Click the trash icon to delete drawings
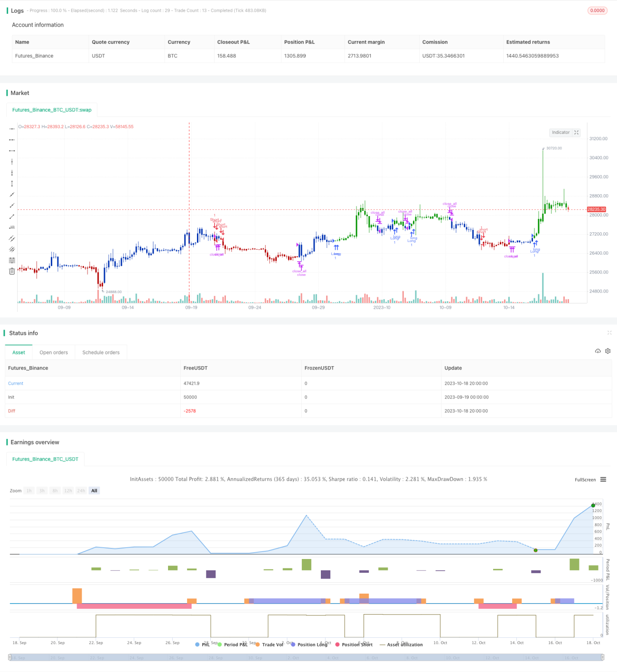Screen dimensions: 617x672 click(12, 271)
